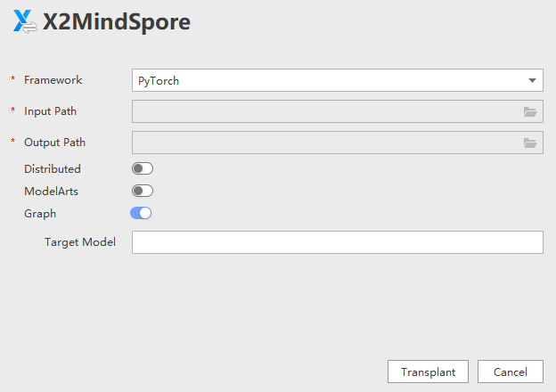Click the Cancel button
Viewport: 556px width, 392px height.
click(511, 372)
